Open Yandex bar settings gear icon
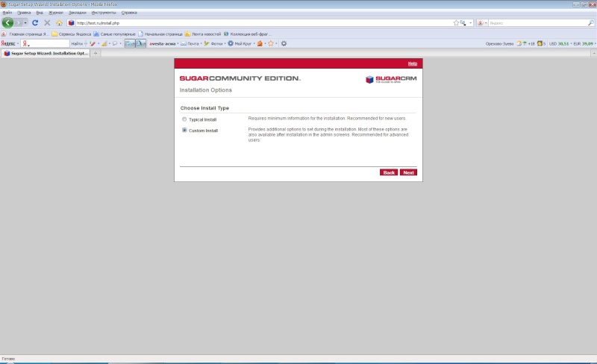The image size is (597, 364). point(284,43)
